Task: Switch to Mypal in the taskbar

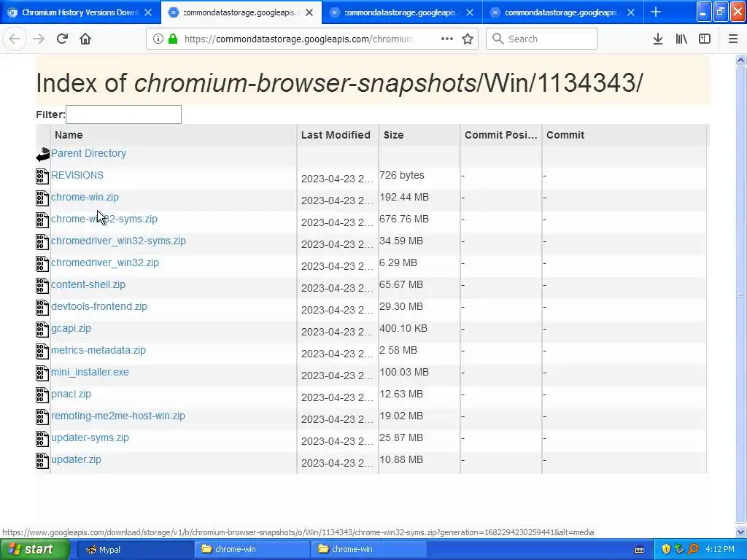Action: [x=134, y=549]
